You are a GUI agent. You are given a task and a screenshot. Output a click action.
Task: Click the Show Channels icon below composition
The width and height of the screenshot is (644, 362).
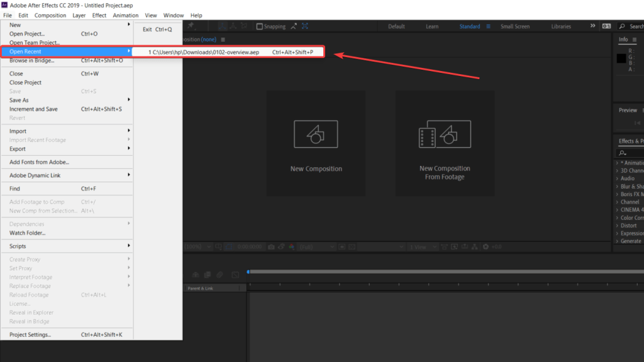tap(292, 246)
